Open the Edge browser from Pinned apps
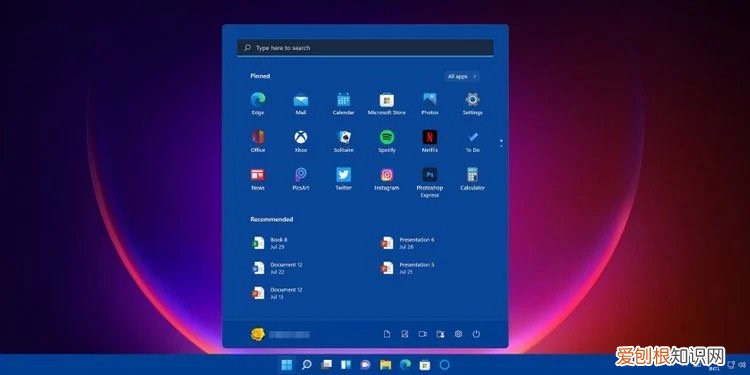The width and height of the screenshot is (750, 375). (x=258, y=103)
